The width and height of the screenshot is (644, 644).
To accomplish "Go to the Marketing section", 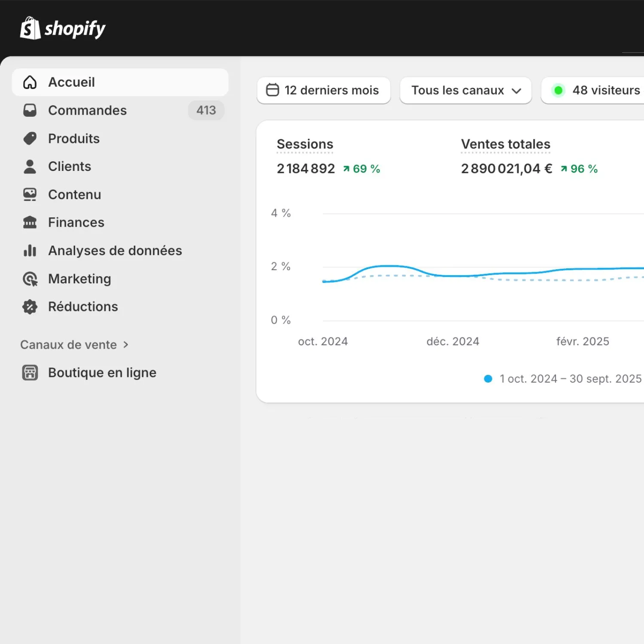I will click(120, 279).
